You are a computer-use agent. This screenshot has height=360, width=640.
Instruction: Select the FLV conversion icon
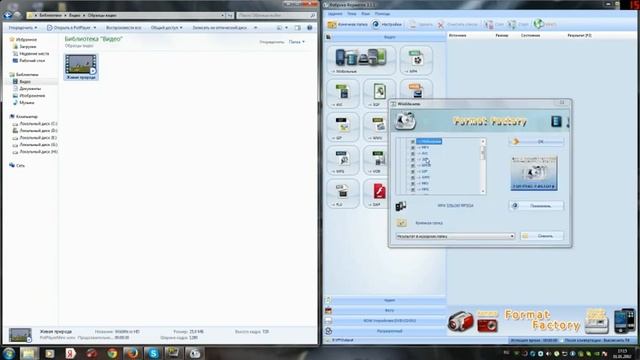pyautogui.click(x=343, y=194)
